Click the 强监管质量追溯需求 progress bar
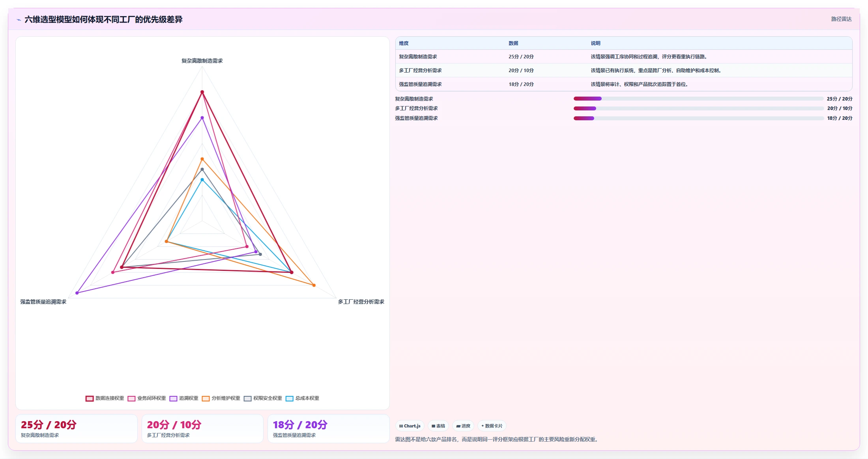 [x=698, y=118]
